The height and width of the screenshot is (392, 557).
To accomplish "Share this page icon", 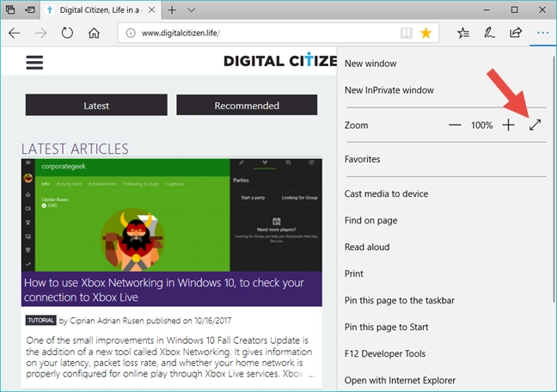I will 516,33.
